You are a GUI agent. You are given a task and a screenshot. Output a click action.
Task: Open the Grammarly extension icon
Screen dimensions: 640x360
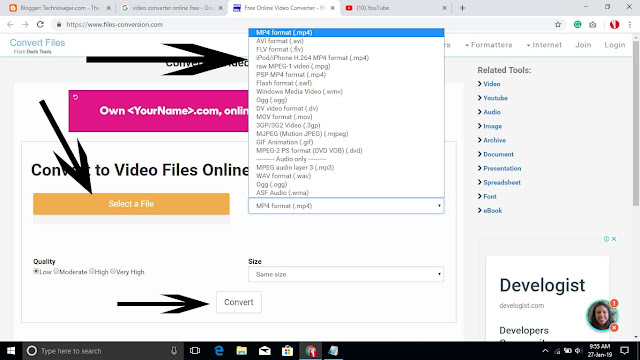click(578, 24)
